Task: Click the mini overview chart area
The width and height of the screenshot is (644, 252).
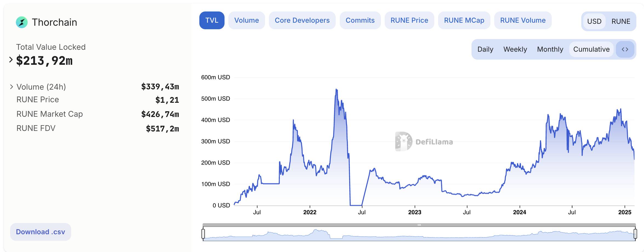Action: point(419,234)
